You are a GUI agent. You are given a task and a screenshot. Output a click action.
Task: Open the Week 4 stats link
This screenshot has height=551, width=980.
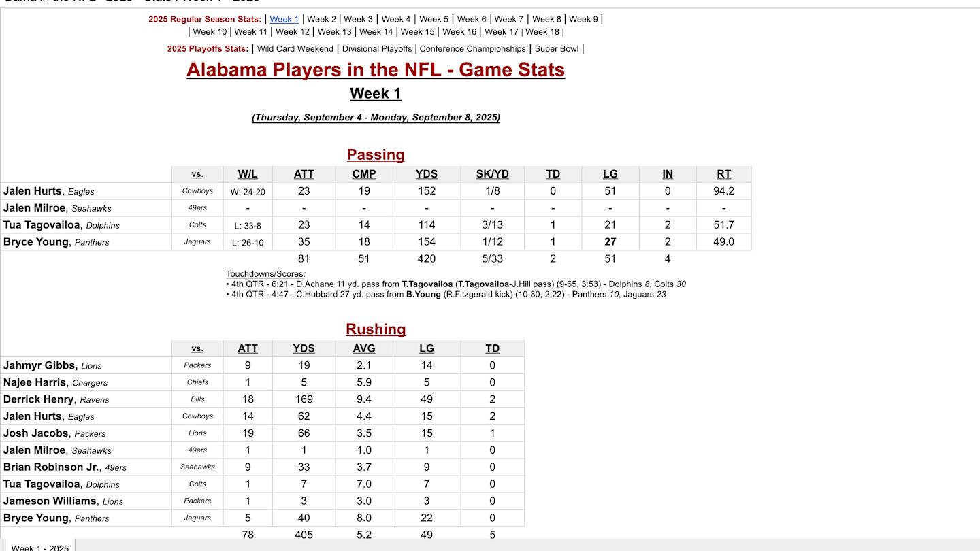point(395,19)
